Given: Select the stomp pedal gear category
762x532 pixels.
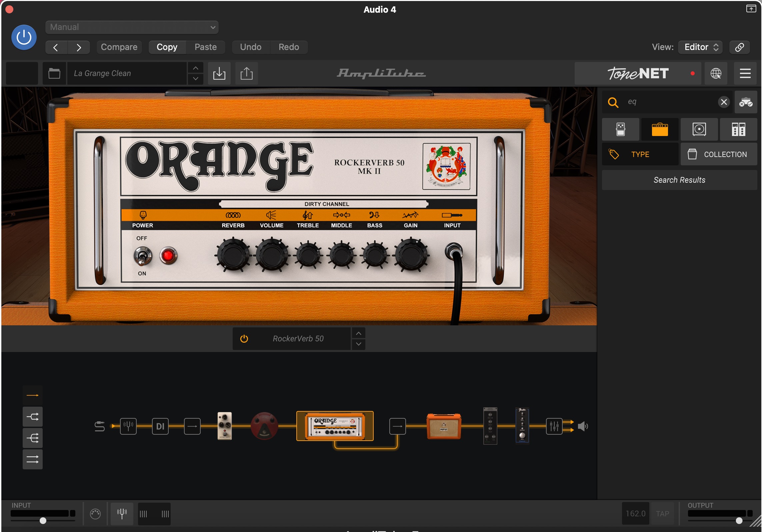Looking at the screenshot, I should (621, 129).
